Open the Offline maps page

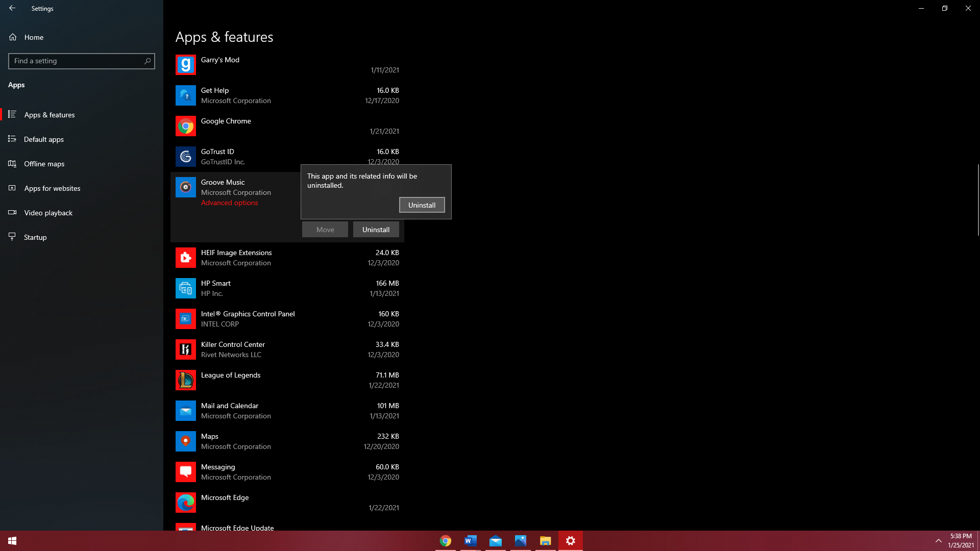pos(82,164)
